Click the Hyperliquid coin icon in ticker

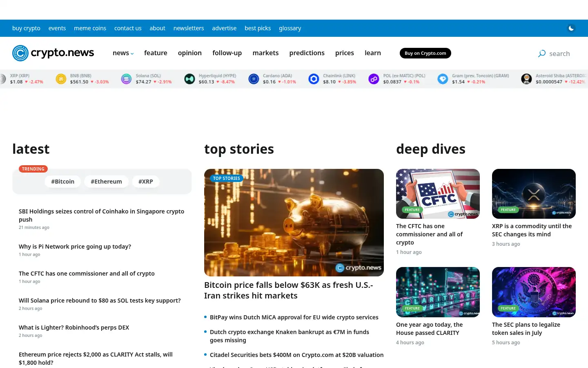189,79
